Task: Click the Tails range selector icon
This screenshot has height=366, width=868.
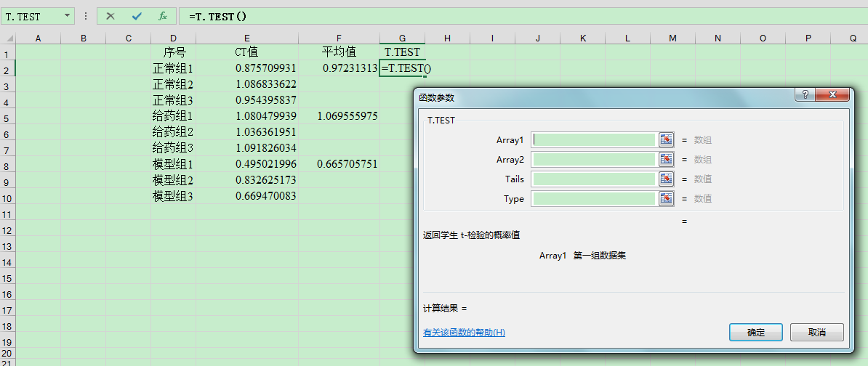Action: [666, 179]
